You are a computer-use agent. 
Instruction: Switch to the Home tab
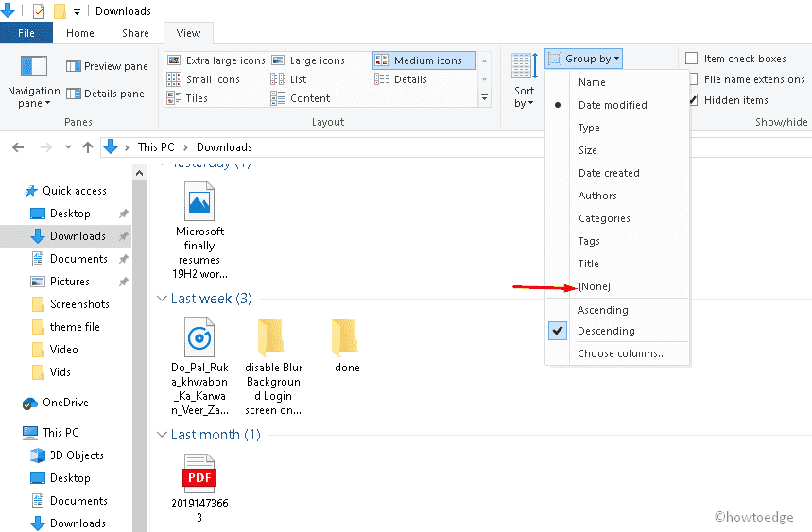click(80, 33)
